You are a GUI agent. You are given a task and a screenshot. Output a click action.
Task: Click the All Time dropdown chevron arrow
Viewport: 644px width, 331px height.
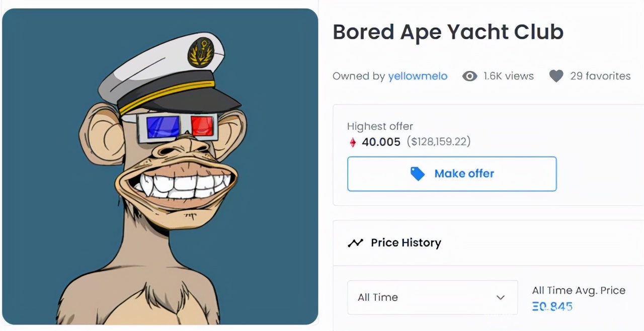pyautogui.click(x=500, y=297)
